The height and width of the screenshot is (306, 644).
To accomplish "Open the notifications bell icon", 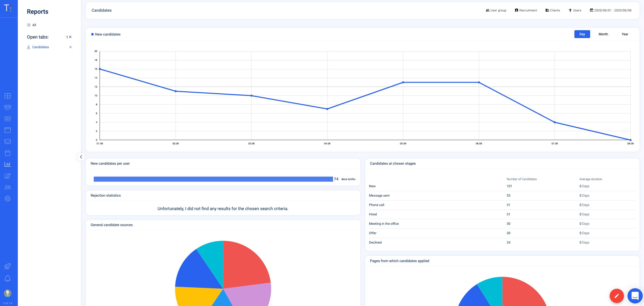I will pos(8,279).
